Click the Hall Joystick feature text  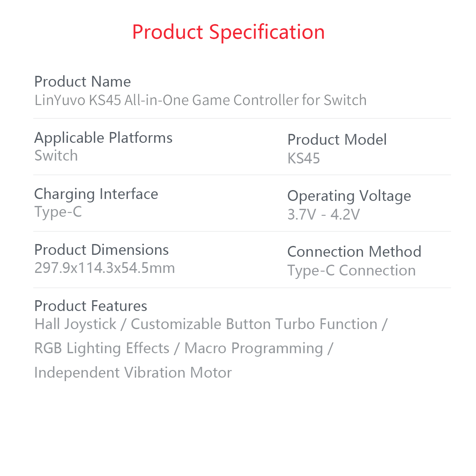coord(76,324)
